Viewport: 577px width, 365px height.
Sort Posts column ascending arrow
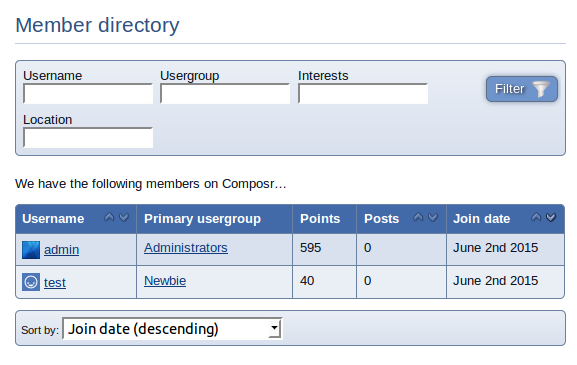coord(418,217)
